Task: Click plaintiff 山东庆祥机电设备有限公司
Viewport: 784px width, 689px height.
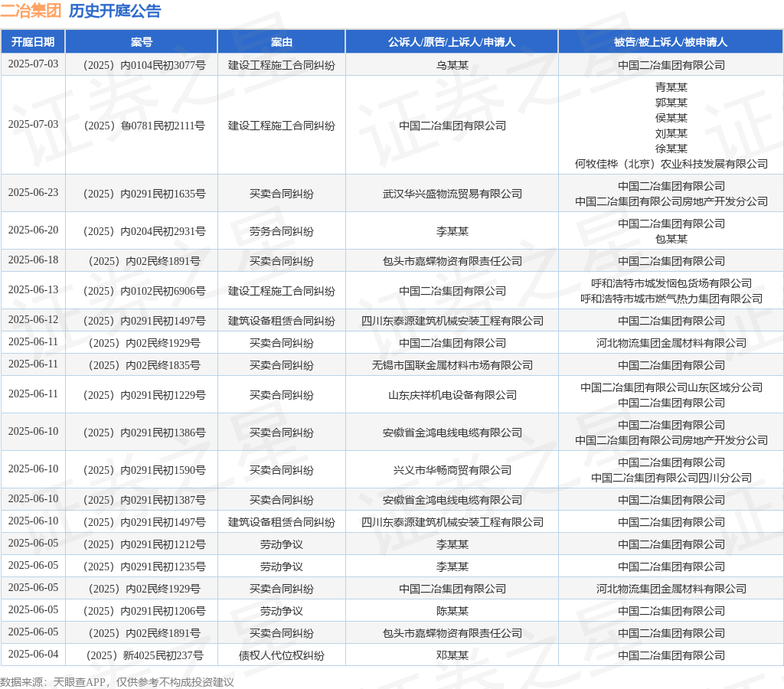Action: (452, 395)
